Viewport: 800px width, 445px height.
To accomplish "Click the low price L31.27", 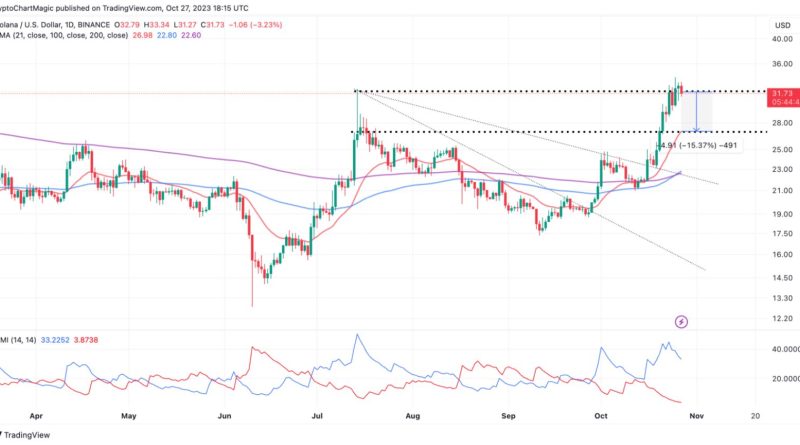I will [185, 24].
